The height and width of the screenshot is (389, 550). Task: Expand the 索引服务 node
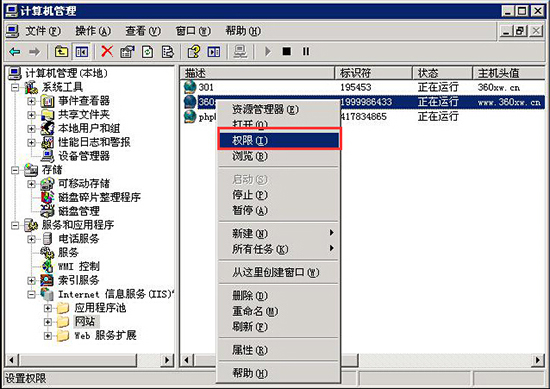point(31,280)
